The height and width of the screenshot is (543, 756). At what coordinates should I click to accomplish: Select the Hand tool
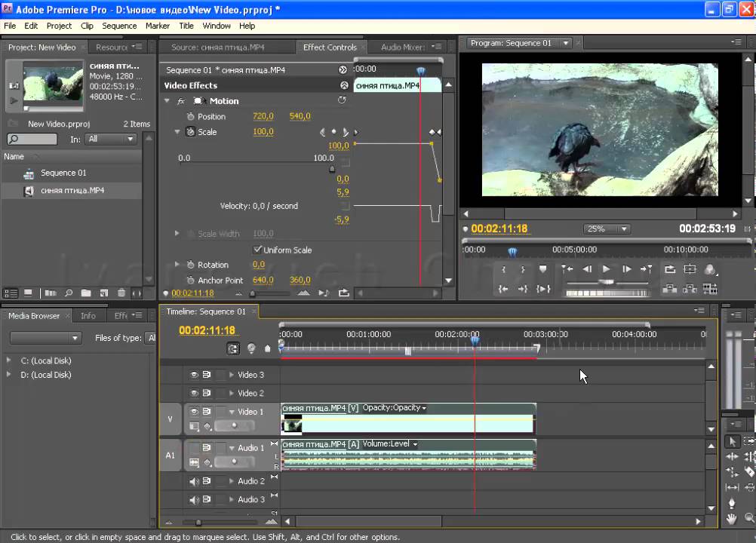click(732, 518)
